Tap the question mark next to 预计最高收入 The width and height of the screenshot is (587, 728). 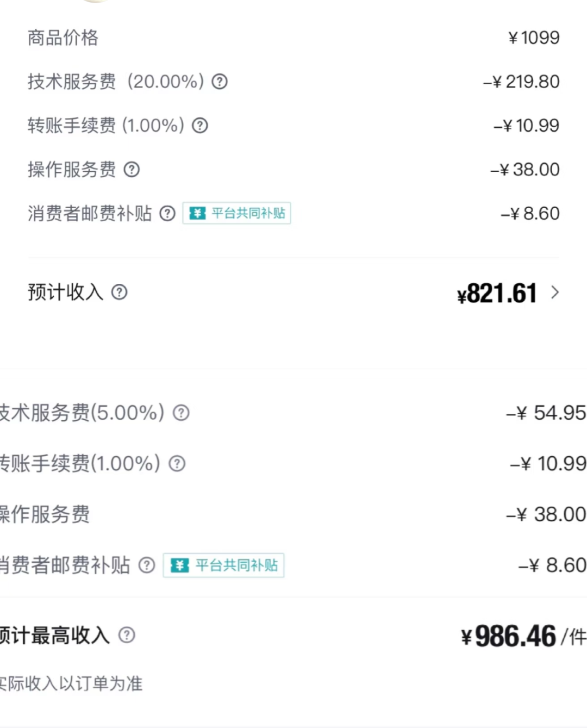[127, 634]
